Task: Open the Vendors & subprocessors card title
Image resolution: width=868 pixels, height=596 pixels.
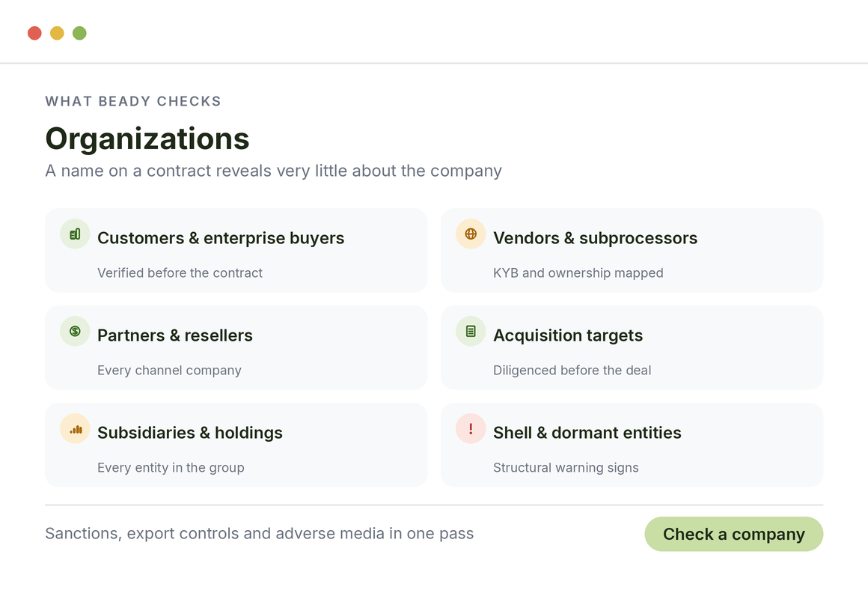Action: [595, 238]
